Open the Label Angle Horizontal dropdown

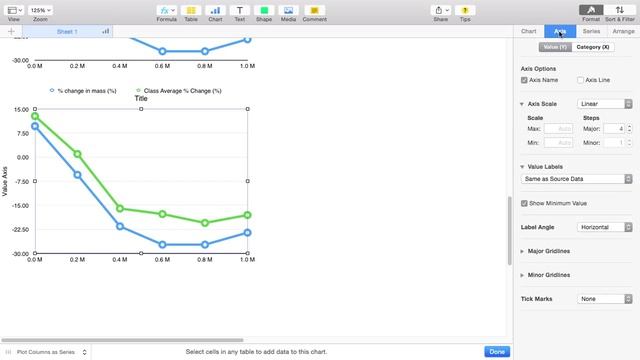coord(604,227)
